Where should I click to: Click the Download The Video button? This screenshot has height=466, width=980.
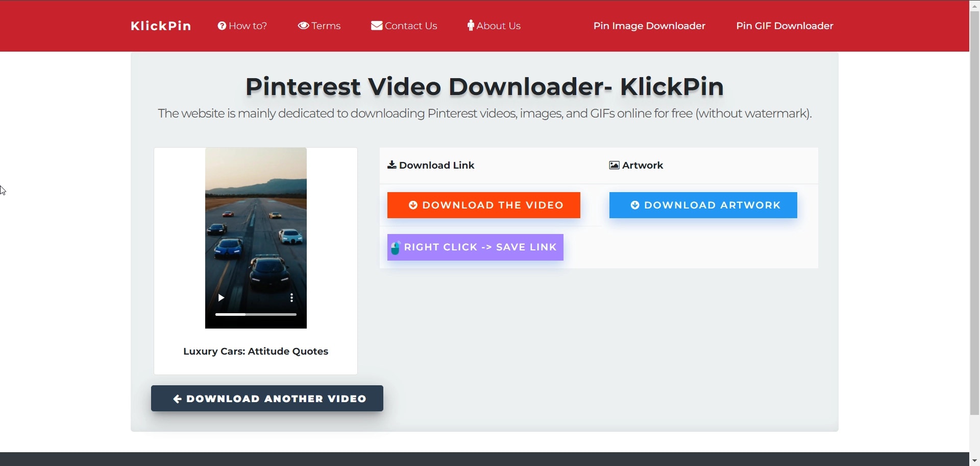pos(484,205)
